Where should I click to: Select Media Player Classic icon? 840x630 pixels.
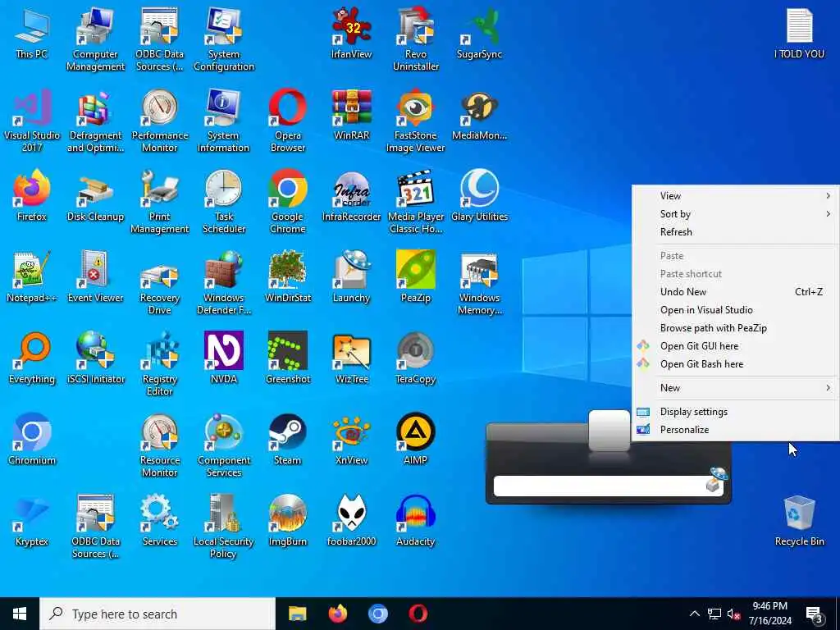tap(416, 202)
